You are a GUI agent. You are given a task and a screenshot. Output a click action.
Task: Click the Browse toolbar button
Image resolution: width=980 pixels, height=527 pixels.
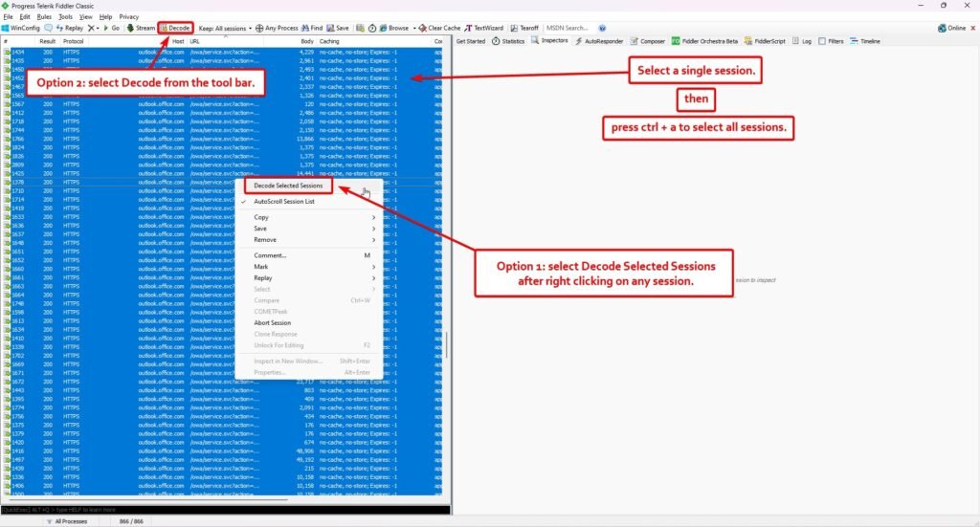pyautogui.click(x=393, y=28)
